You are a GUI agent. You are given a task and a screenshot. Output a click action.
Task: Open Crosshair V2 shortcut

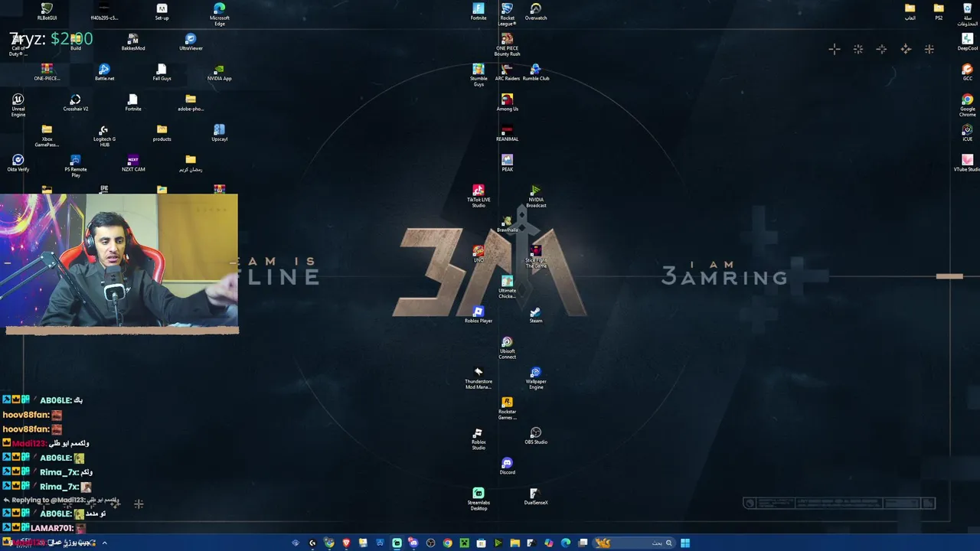tap(75, 103)
